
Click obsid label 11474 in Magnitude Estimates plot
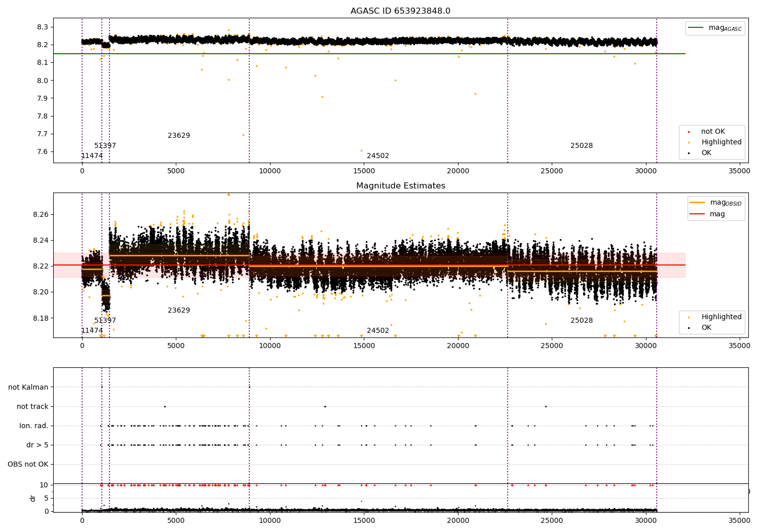pos(92,331)
